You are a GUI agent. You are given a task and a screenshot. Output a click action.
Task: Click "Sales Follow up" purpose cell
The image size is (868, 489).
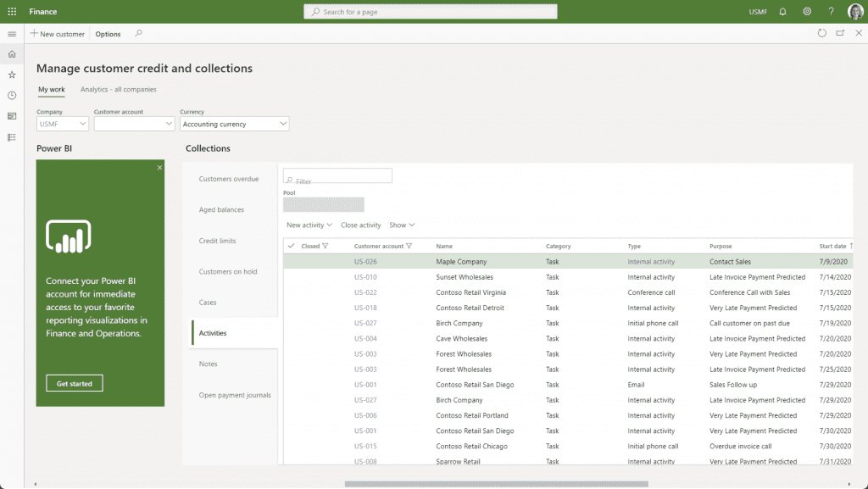click(733, 385)
